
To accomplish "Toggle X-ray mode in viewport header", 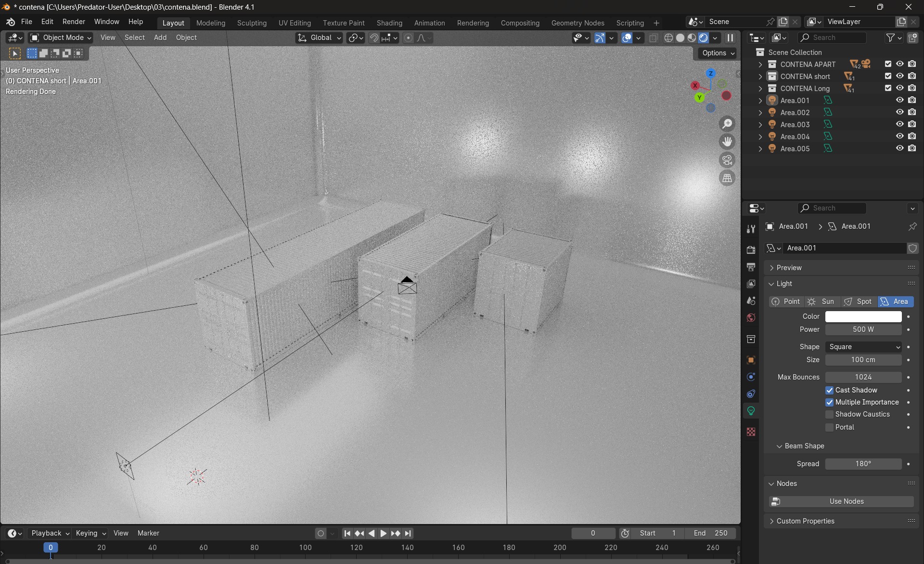I will coord(653,38).
